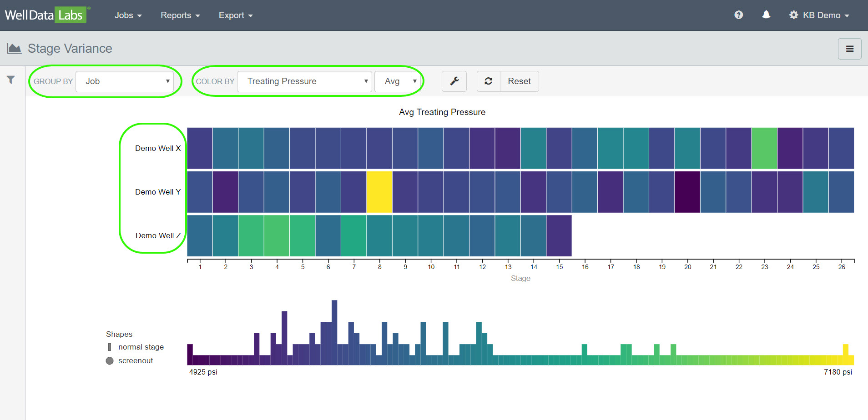Open the help question mark icon

738,15
